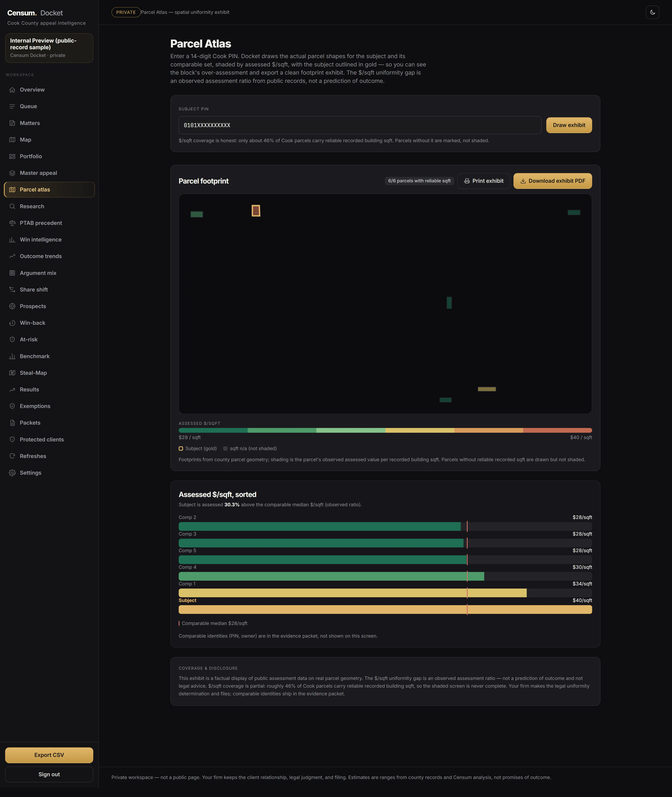Click the 6/6 parcels with reliable sqft badge
The height and width of the screenshot is (797, 672).
point(419,181)
